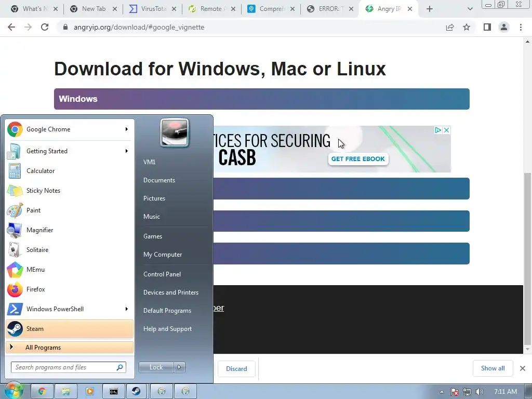
Task: Expand Getting Started submenu arrow
Action: point(127,151)
